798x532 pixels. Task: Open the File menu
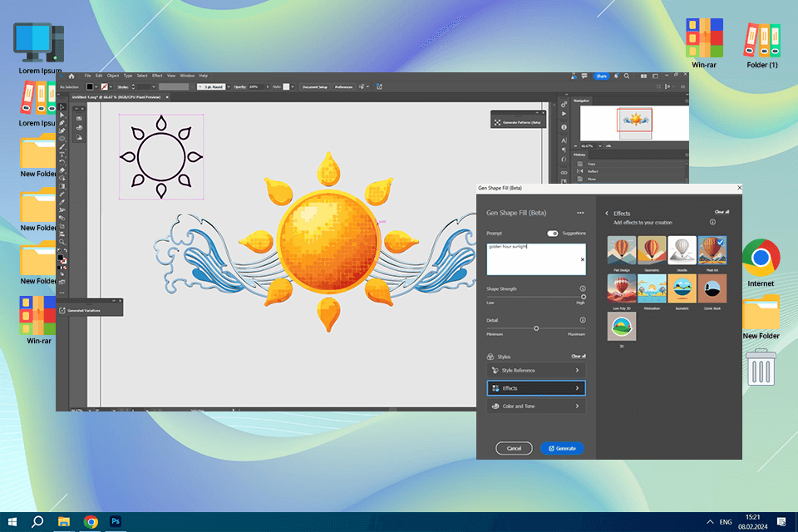[x=87, y=76]
